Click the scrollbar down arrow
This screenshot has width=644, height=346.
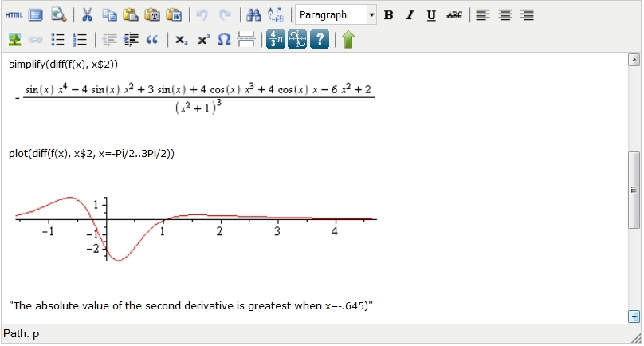coord(634,317)
